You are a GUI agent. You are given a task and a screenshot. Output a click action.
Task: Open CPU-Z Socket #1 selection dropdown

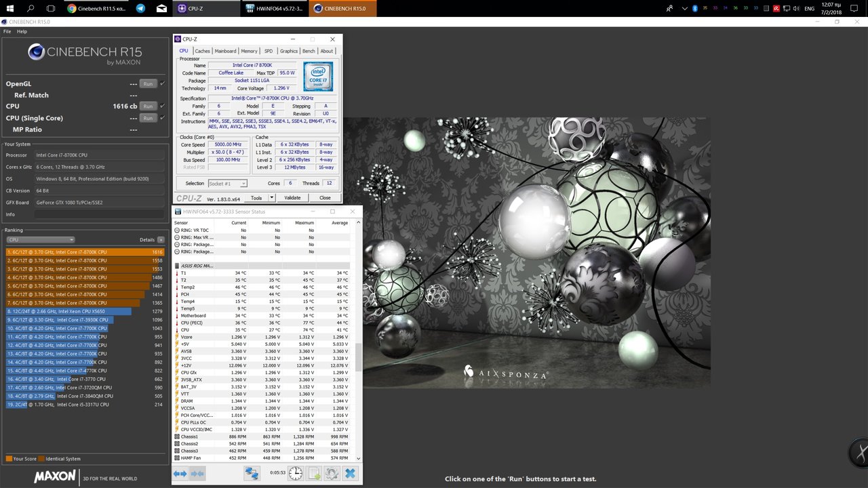228,184
